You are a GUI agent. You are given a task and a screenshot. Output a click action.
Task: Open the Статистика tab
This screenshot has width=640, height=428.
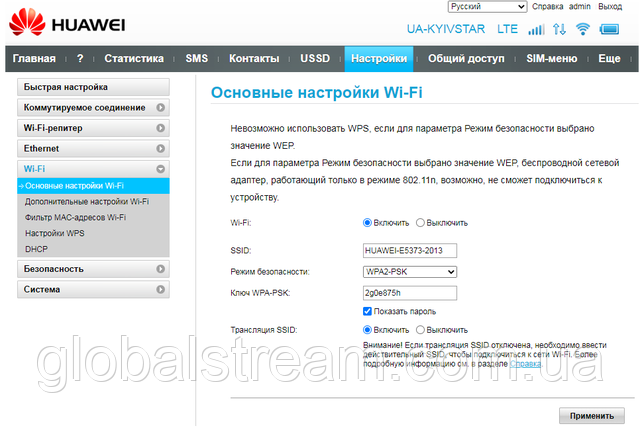click(134, 59)
